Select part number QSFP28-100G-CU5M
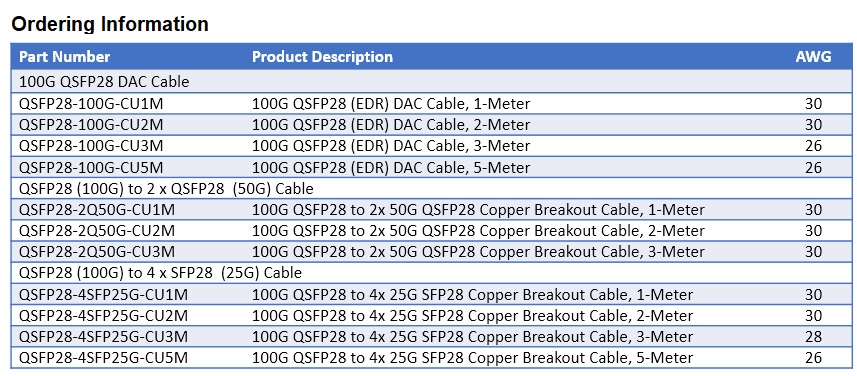857x376 pixels. (x=91, y=167)
